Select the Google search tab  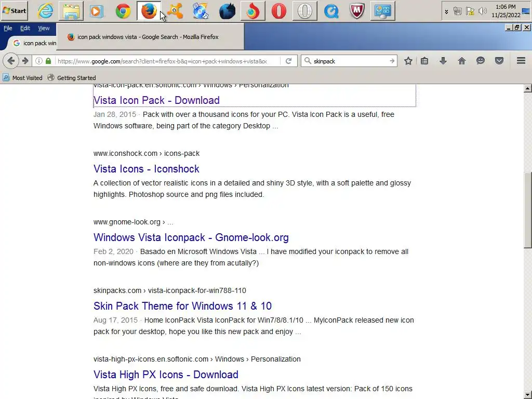33,43
